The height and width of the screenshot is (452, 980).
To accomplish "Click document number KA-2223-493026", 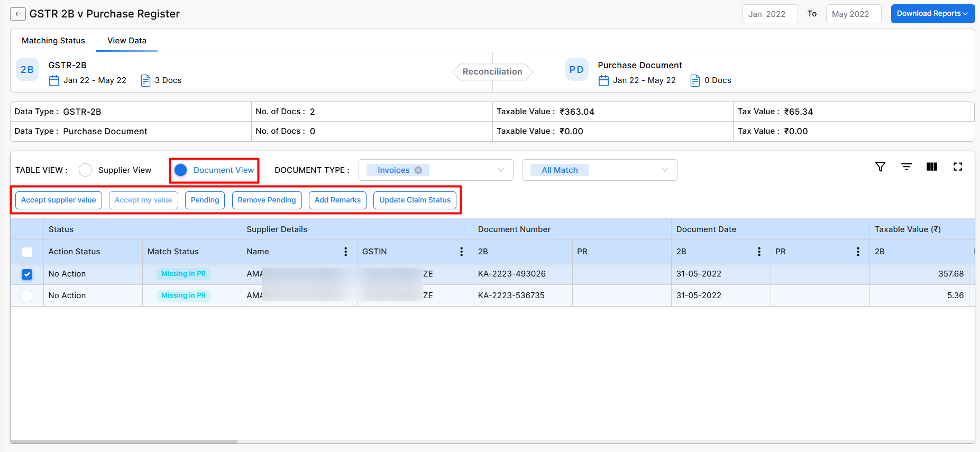I will 512,274.
